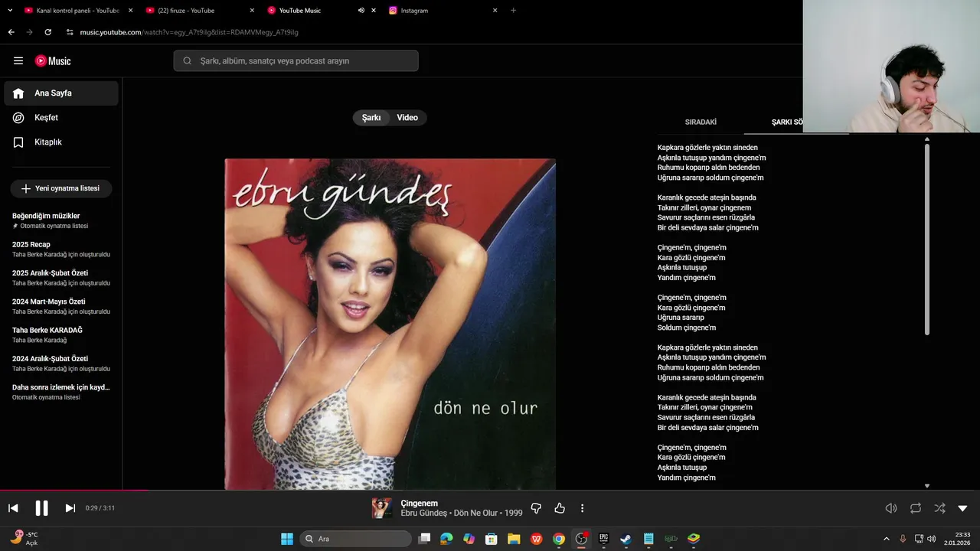The height and width of the screenshot is (551, 980).
Task: Click the lyrics panel scrollbar
Action: pos(927,239)
